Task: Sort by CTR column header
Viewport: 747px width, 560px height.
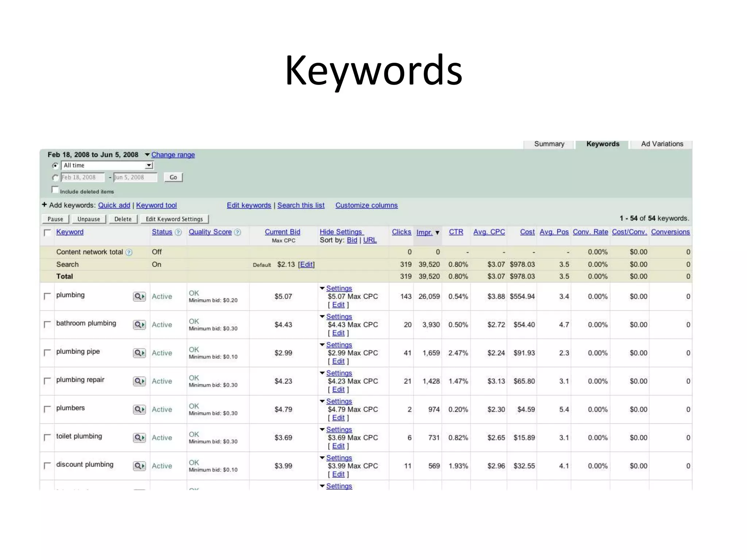Action: [x=456, y=232]
